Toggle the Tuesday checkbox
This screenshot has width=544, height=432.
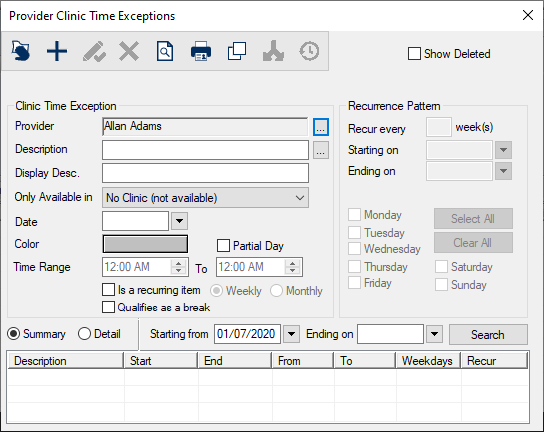(354, 232)
